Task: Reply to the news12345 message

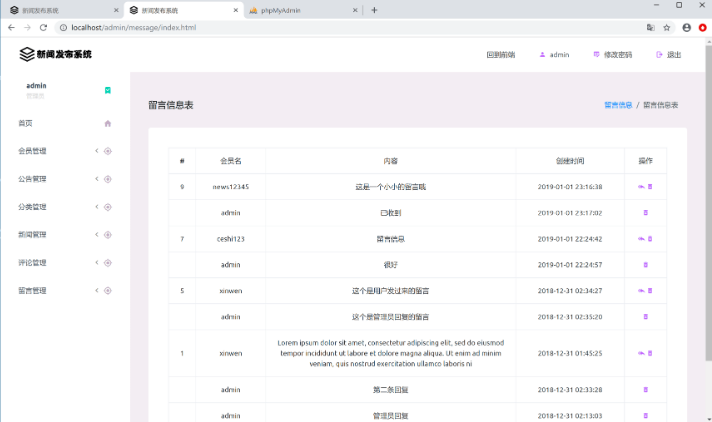Action: click(x=640, y=187)
